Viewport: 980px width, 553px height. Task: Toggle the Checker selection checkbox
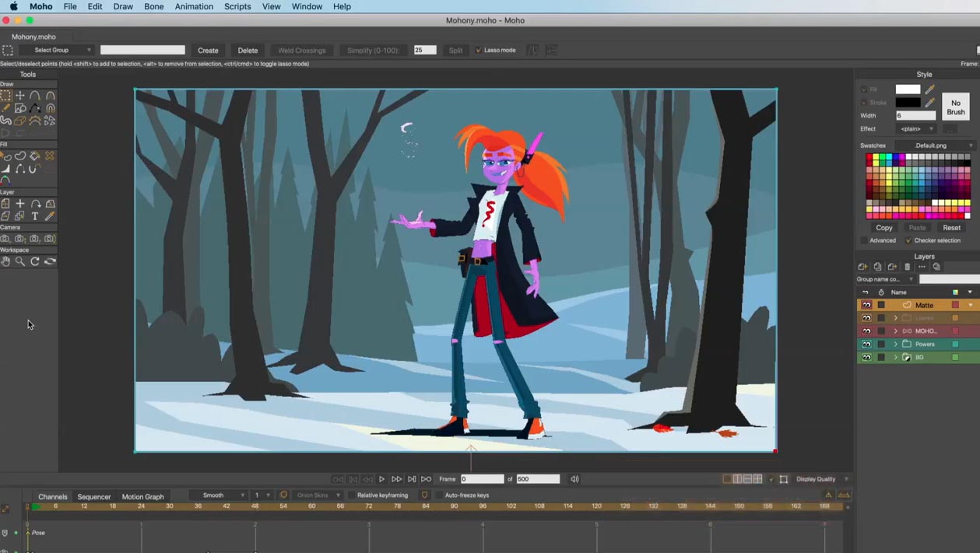pos(908,240)
